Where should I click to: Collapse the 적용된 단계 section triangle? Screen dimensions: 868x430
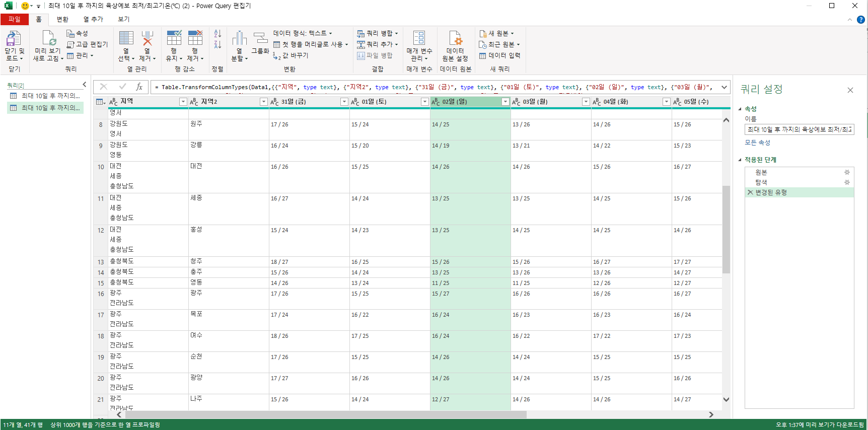(740, 160)
